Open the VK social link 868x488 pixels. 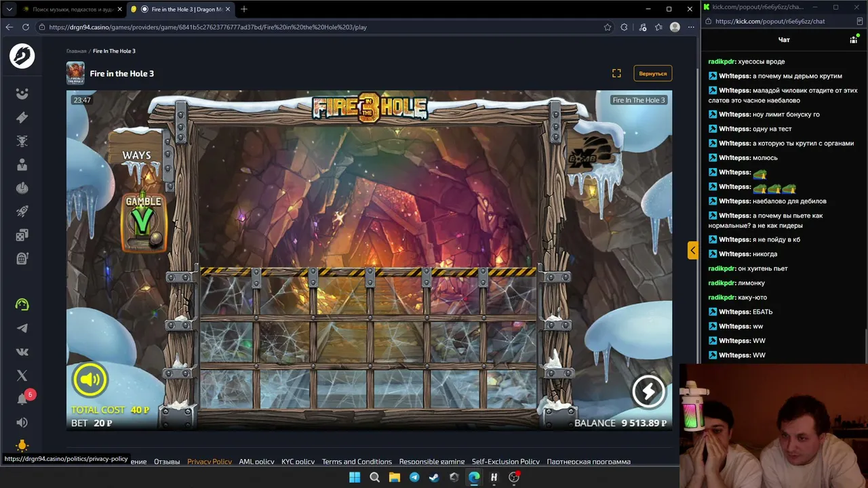22,352
